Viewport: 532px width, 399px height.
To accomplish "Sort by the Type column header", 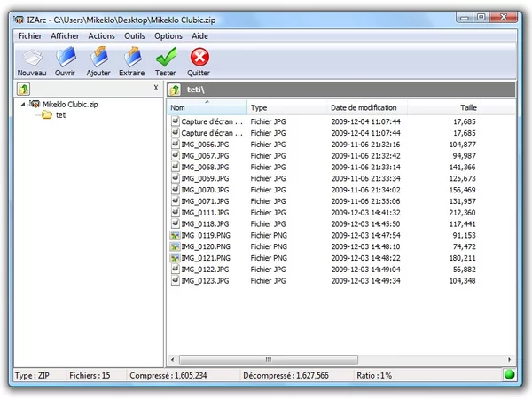I will (287, 107).
